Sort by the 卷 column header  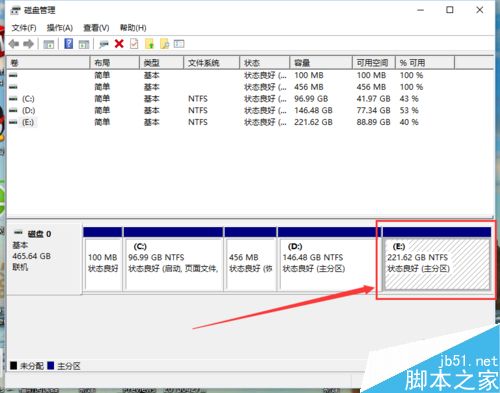(x=48, y=63)
